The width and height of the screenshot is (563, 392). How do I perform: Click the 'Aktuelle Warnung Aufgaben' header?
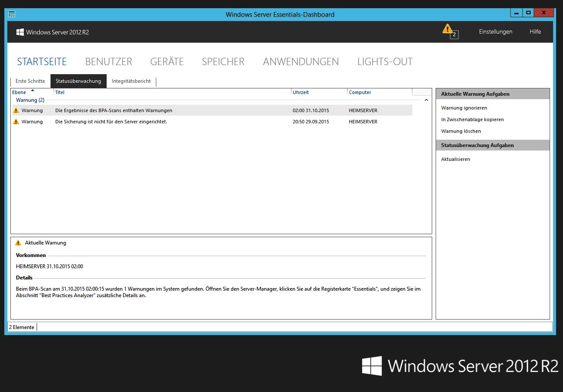[493, 94]
